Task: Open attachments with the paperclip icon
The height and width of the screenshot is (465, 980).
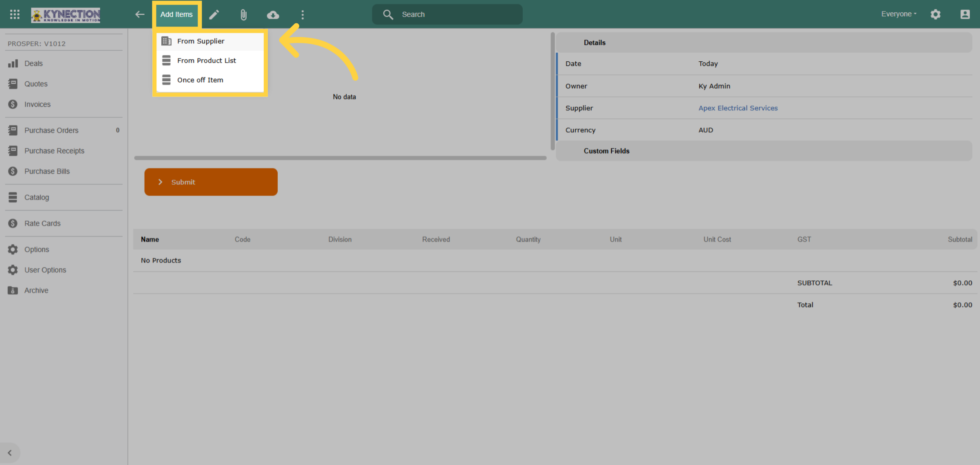Action: 243,15
